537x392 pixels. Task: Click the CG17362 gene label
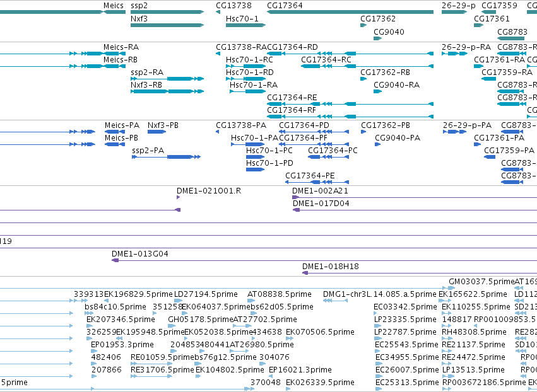(x=378, y=18)
